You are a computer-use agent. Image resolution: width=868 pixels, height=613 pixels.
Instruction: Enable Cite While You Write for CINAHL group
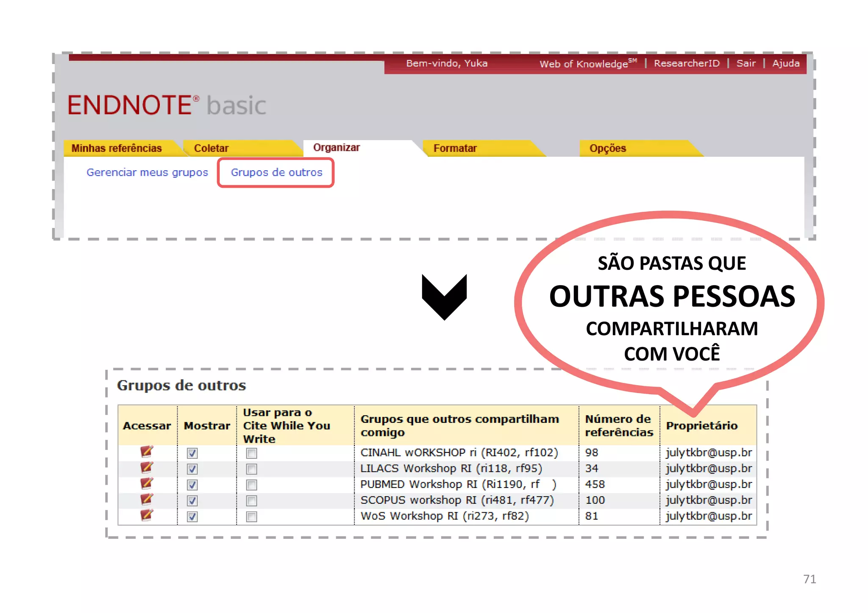pyautogui.click(x=252, y=453)
